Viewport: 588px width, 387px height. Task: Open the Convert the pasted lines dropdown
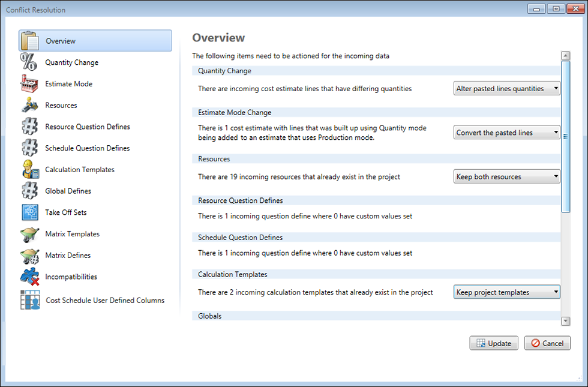pyautogui.click(x=506, y=133)
